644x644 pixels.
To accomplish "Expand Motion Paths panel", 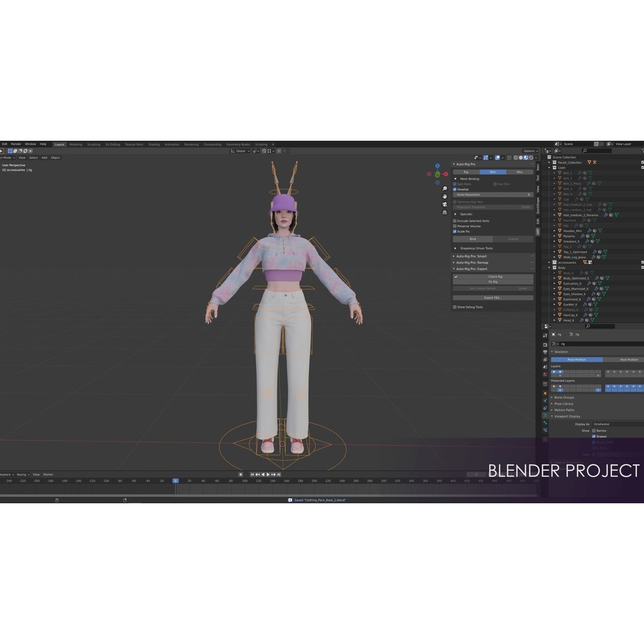I will [563, 410].
